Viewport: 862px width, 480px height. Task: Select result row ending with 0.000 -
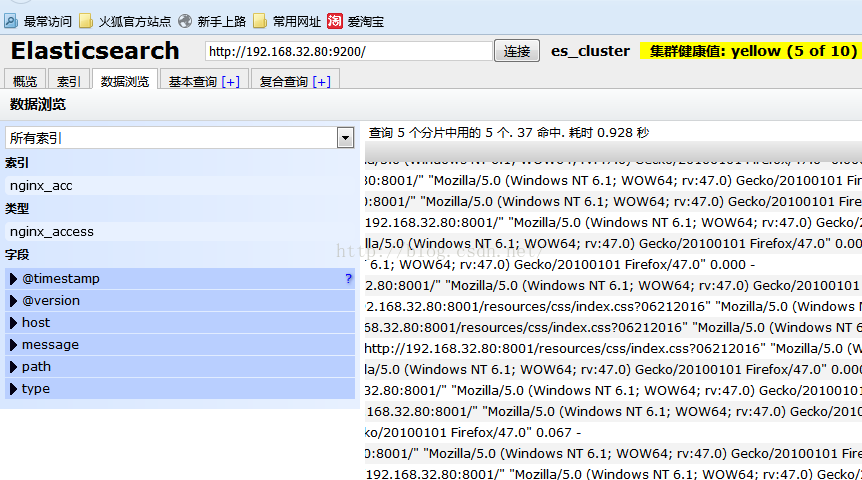pyautogui.click(x=613, y=264)
